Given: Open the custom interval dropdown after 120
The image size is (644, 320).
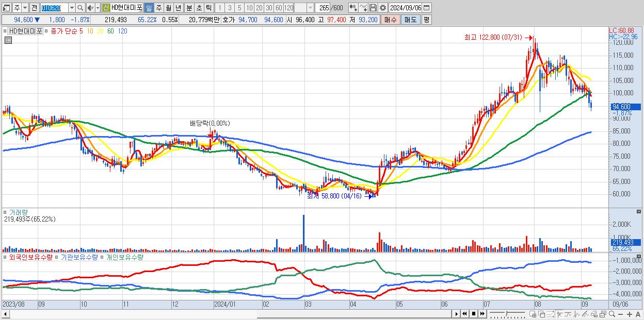Looking at the screenshot, I should coord(310,8).
